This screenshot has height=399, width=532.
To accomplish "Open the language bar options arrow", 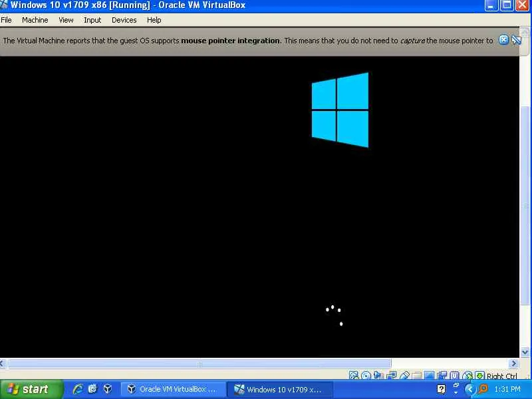I will (456, 392).
